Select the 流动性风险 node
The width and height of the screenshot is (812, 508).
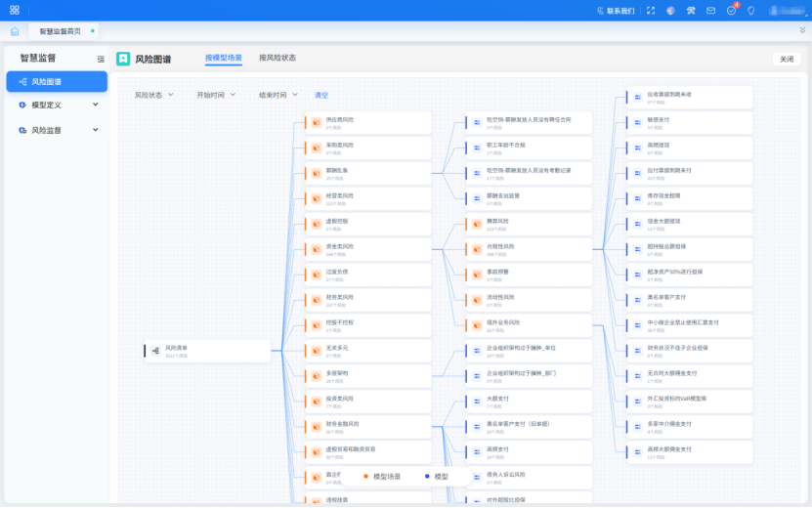(529, 300)
